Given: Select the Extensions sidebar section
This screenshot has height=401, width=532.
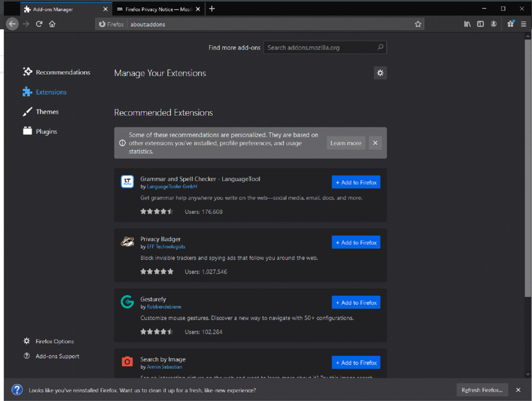Looking at the screenshot, I should point(45,92).
